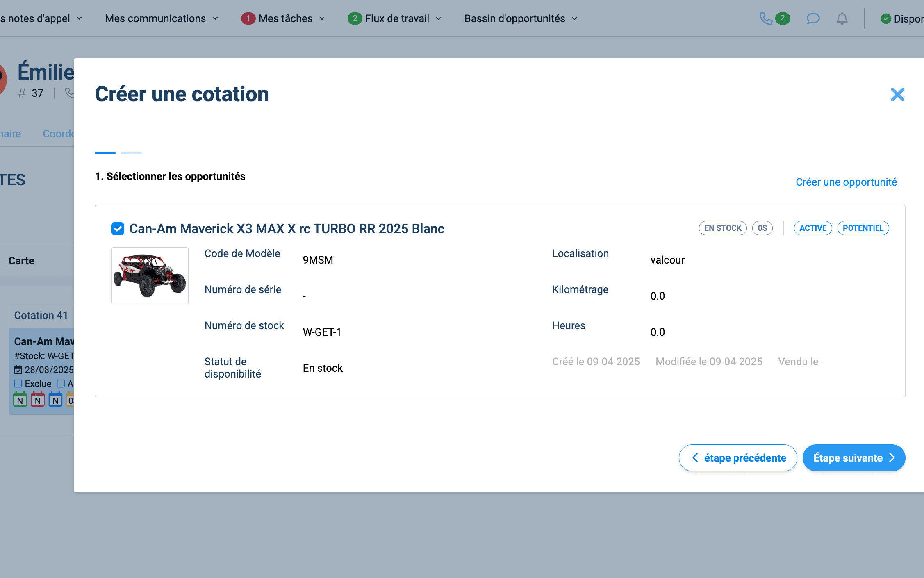This screenshot has height=578, width=924.
Task: Click the ACTIVE status badge
Action: click(x=813, y=228)
